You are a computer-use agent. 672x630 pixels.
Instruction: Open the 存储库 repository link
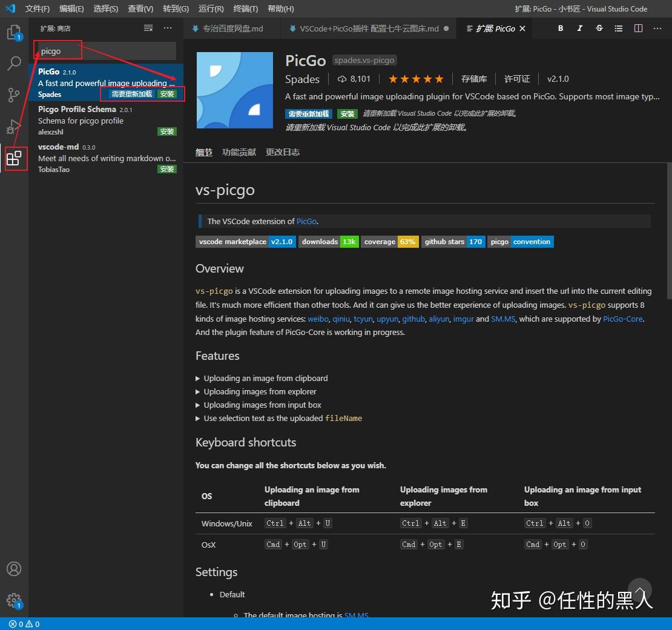[x=474, y=79]
